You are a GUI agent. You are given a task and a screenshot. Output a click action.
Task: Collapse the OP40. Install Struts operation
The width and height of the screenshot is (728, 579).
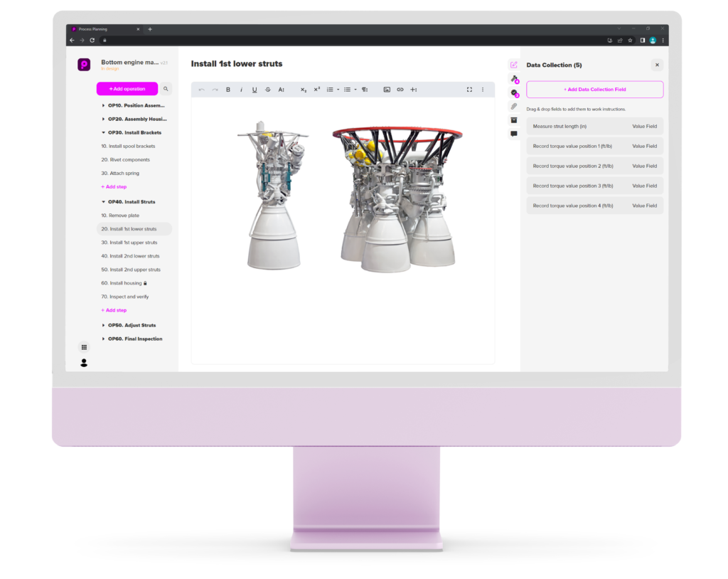[103, 202]
